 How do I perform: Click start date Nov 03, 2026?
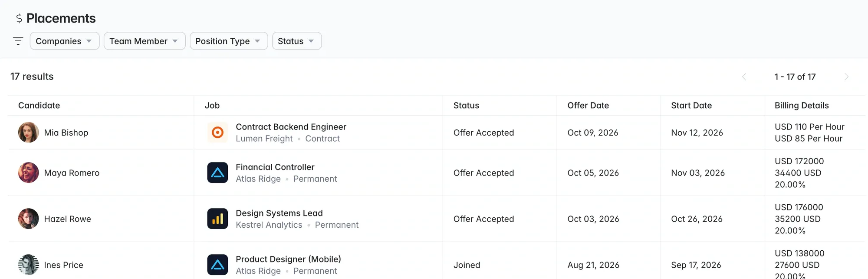tap(698, 173)
